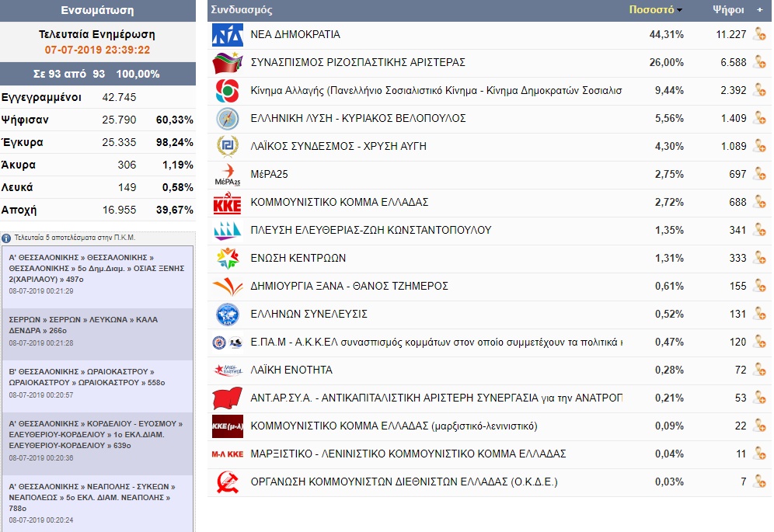The image size is (774, 532).
Task: Click the Νέα Δημοκρατία party logo
Action: coord(228,35)
